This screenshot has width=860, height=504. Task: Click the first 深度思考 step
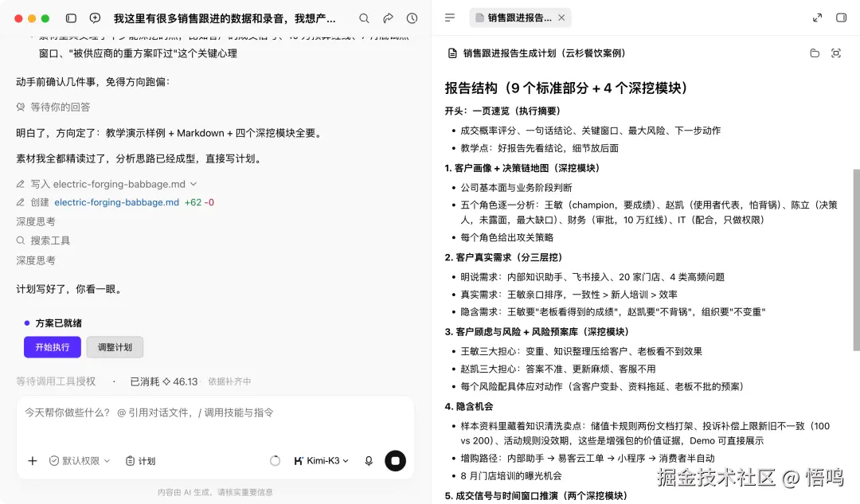point(36,221)
